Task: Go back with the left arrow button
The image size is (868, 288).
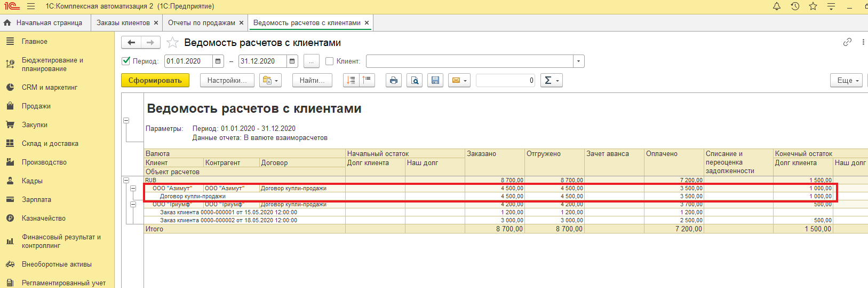Action: 131,43
